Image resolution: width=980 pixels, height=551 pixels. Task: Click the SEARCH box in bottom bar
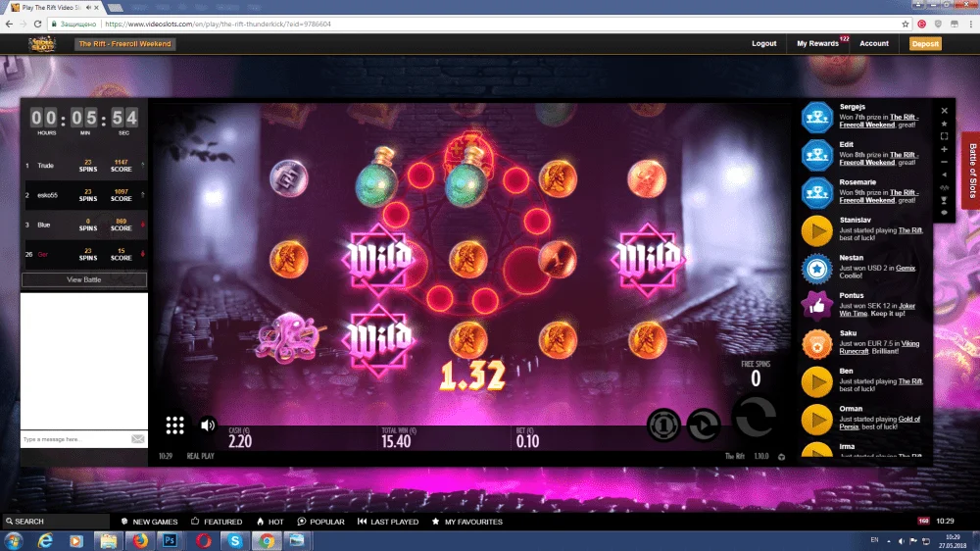coord(56,521)
